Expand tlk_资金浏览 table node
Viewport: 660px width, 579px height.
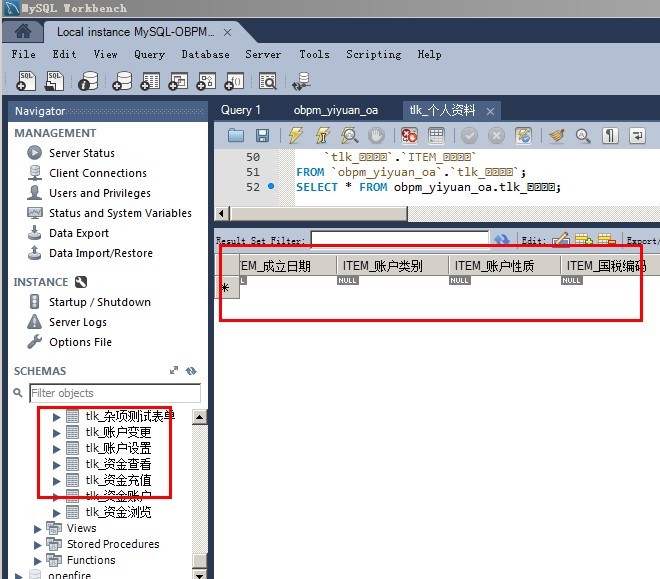tap(56, 513)
